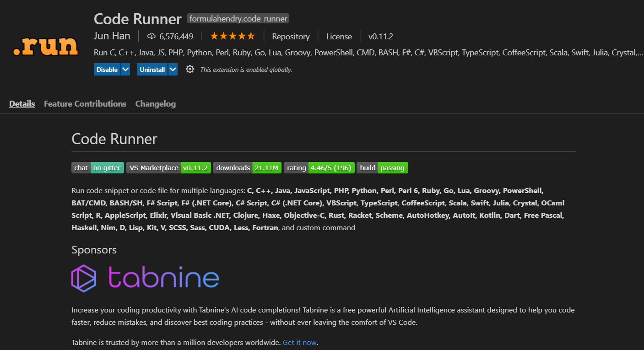644x350 pixels.
Task: Click the Tabnine hexagon logo
Action: point(83,277)
